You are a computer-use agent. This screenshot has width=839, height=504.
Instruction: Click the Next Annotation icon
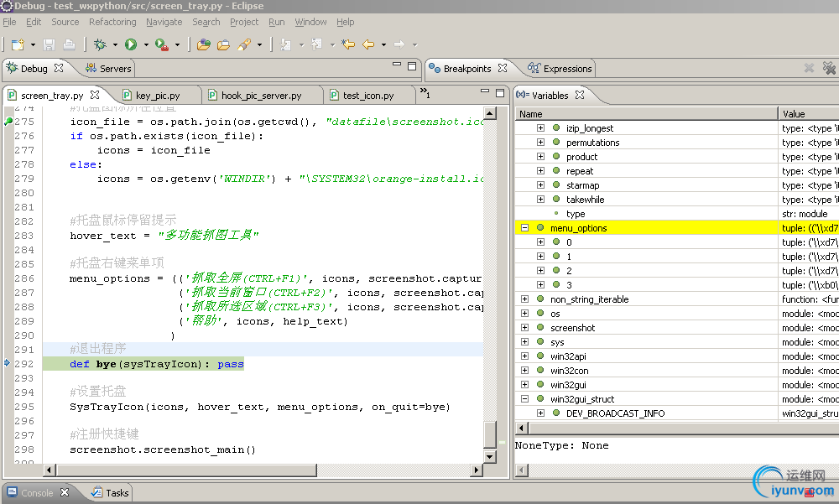286,44
